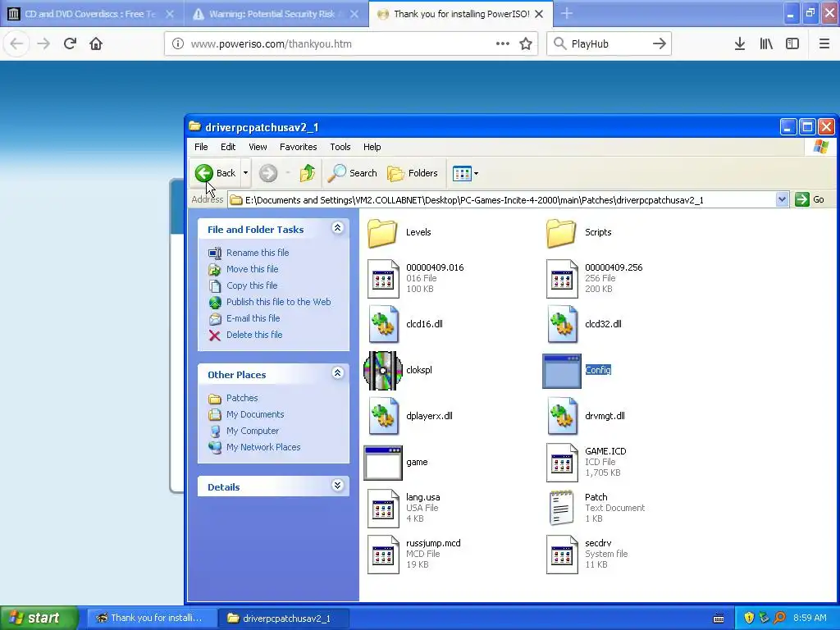Open the Edit menu in Explorer

tap(228, 147)
